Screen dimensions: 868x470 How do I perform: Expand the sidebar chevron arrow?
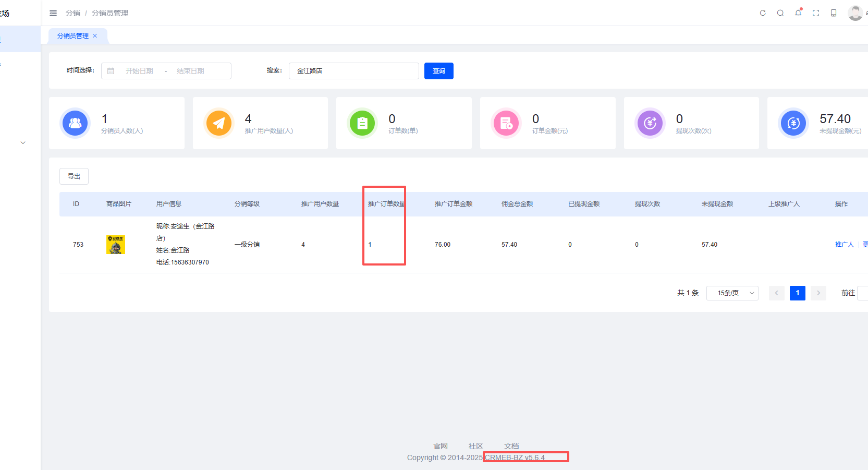(x=23, y=142)
